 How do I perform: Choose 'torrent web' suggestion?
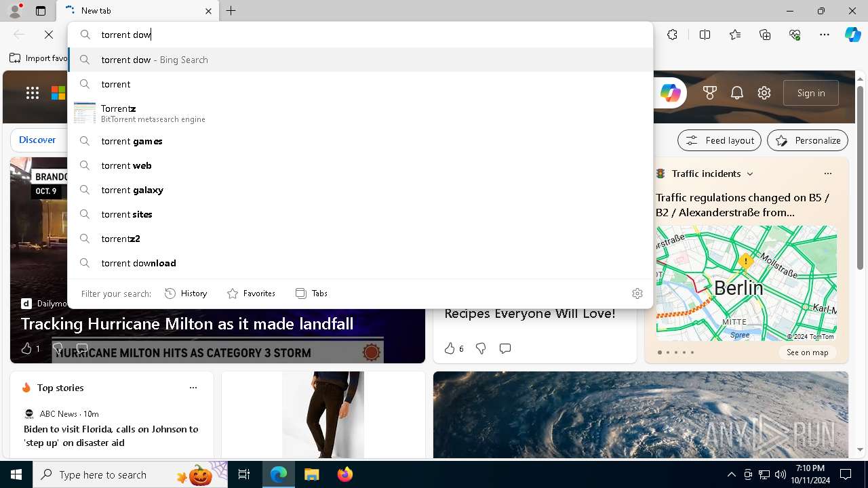360,165
